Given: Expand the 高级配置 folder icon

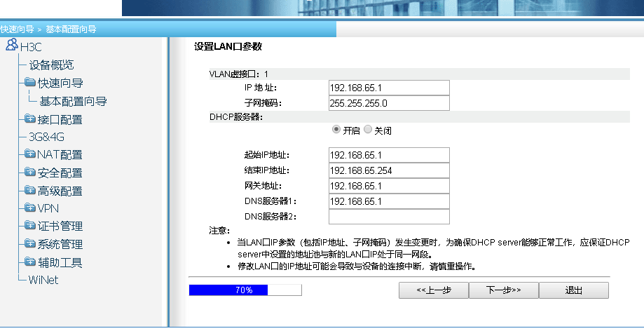Looking at the screenshot, I should point(30,190).
